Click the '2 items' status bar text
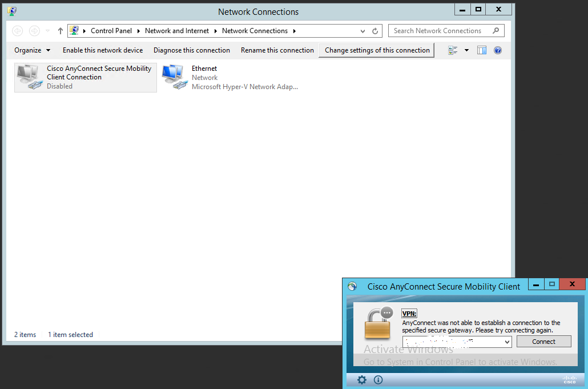 25,335
